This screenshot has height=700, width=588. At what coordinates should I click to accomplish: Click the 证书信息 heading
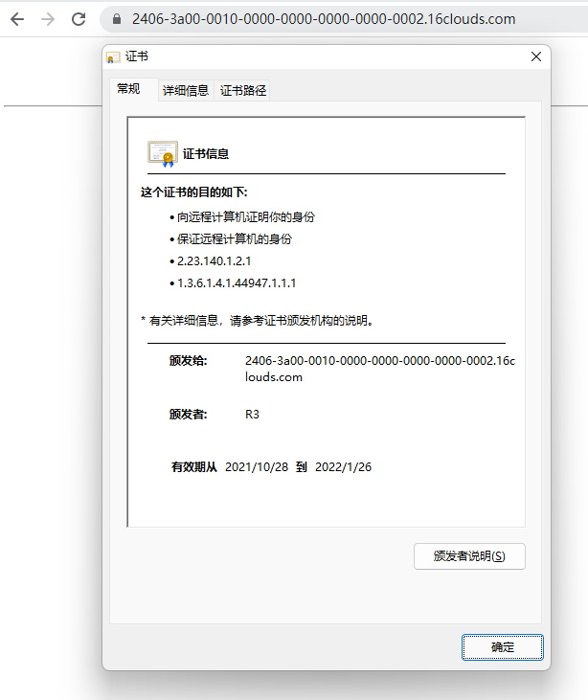pos(206,154)
